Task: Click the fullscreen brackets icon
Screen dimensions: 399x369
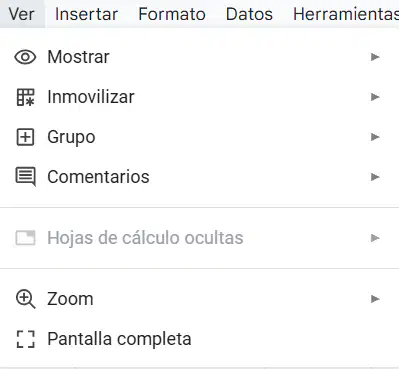Action: (26, 339)
